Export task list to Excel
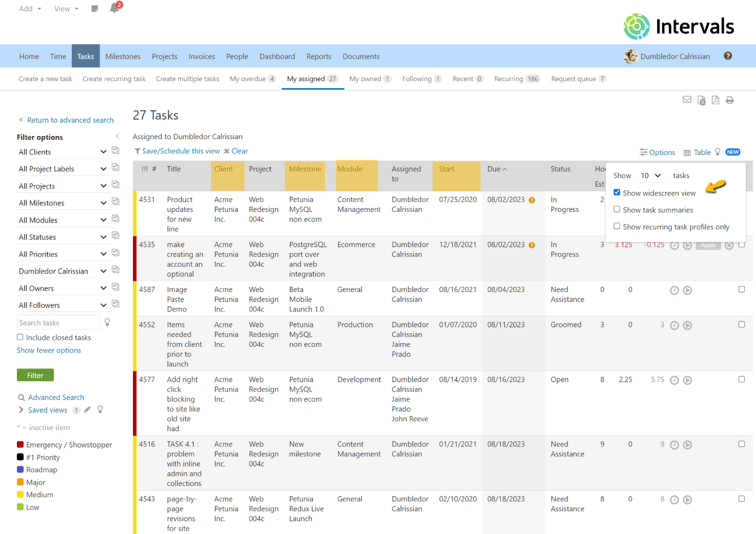Image resolution: width=756 pixels, height=534 pixels. 701,100
